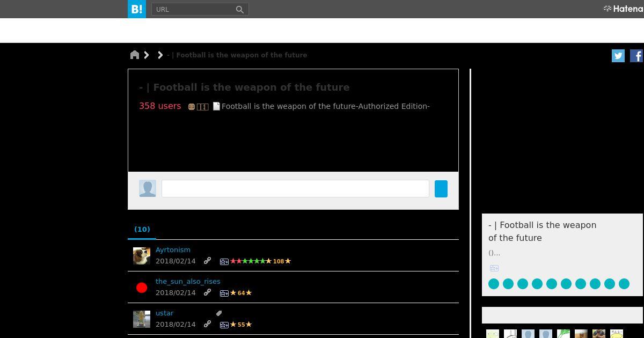This screenshot has height=338, width=644.
Task: Click the grid icon beside the users count
Action: (x=202, y=107)
